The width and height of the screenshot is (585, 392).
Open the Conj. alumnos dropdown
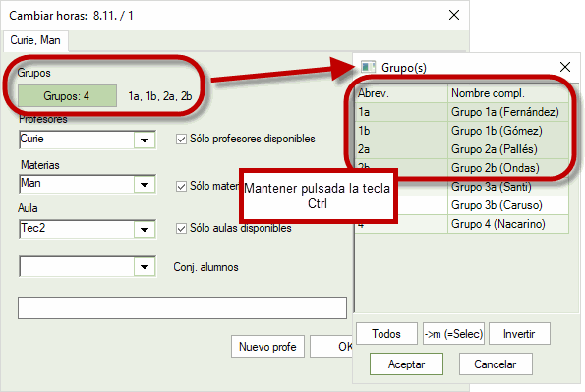point(145,266)
